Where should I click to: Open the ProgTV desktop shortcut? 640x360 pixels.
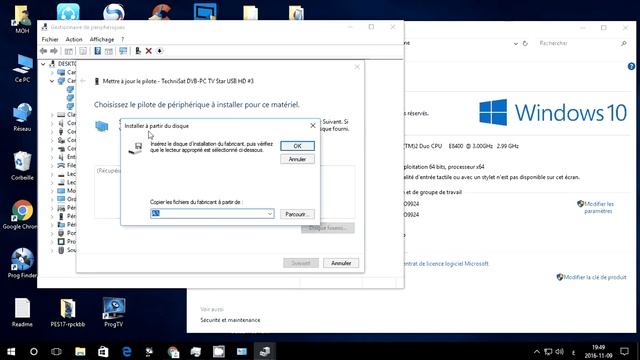(x=113, y=313)
